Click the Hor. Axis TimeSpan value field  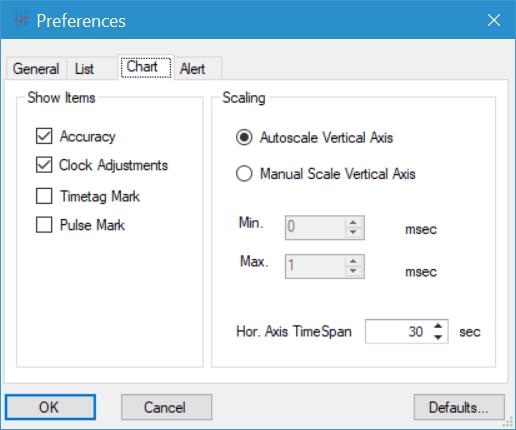pos(398,332)
